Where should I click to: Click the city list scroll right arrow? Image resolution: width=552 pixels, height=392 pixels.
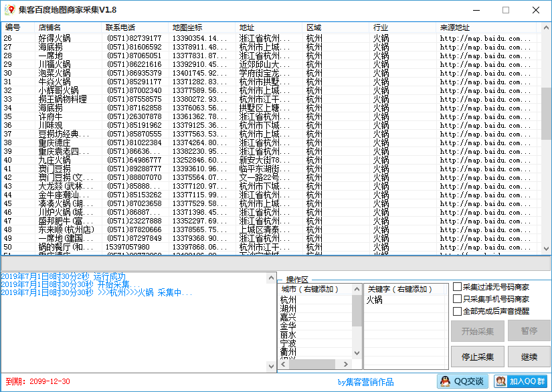click(x=346, y=364)
